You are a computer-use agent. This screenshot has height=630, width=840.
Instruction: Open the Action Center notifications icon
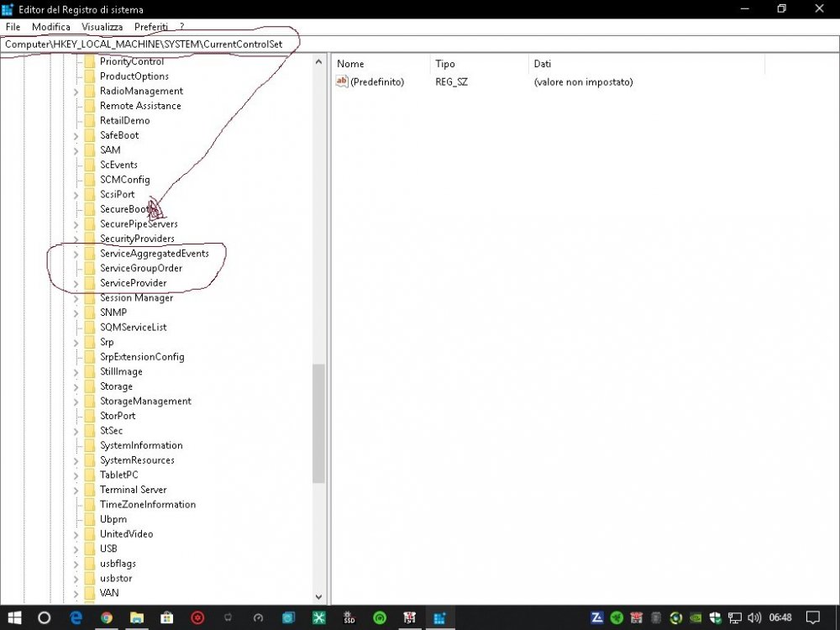click(813, 617)
